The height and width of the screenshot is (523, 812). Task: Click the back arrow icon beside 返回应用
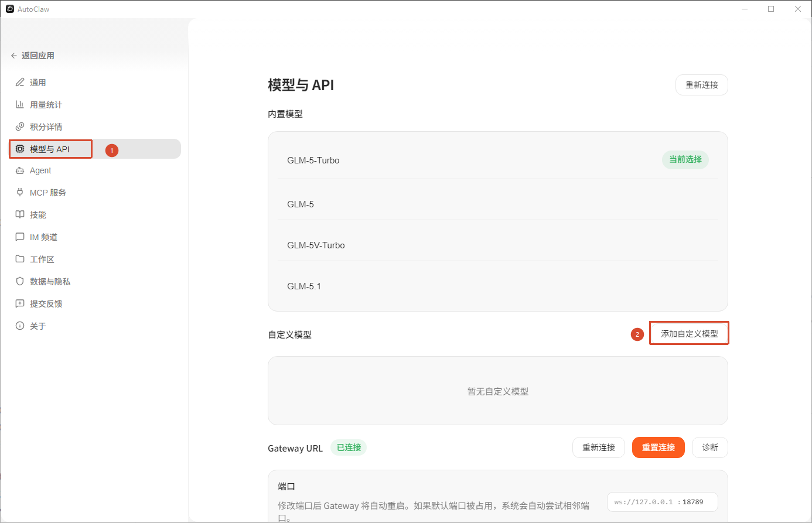(x=14, y=56)
